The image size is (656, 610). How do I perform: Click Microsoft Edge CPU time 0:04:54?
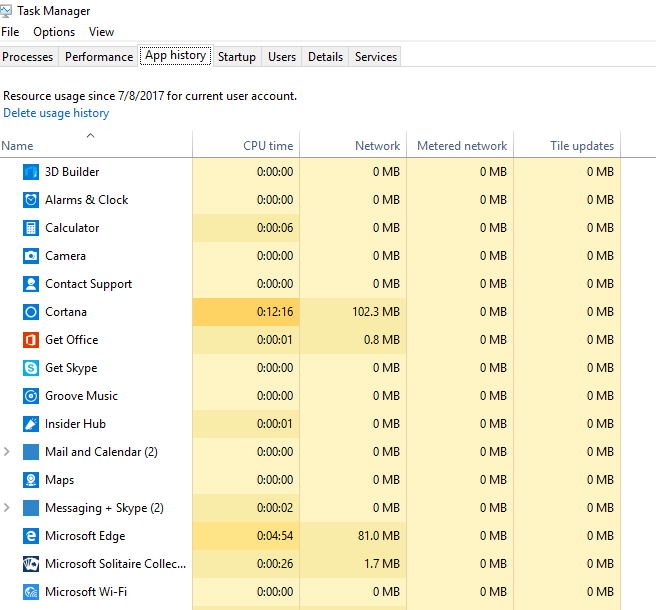[275, 536]
